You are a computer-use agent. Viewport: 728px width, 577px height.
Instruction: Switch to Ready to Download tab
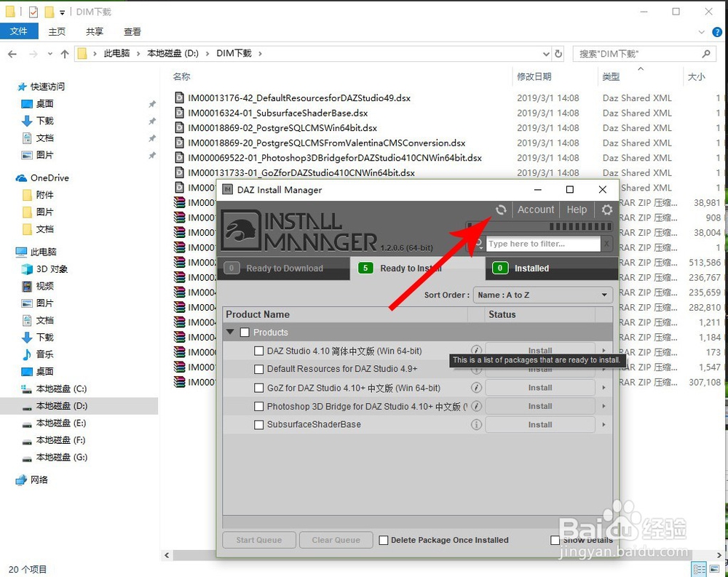tap(284, 268)
